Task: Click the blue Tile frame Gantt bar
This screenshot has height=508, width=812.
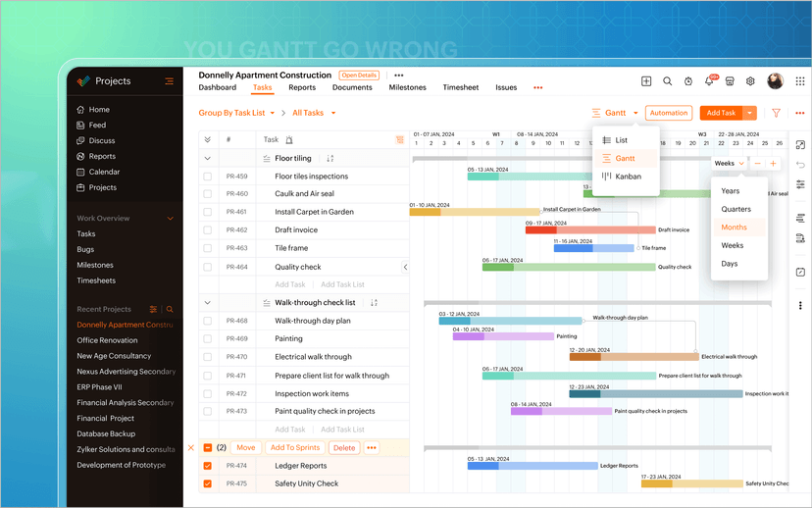Action: (x=594, y=248)
